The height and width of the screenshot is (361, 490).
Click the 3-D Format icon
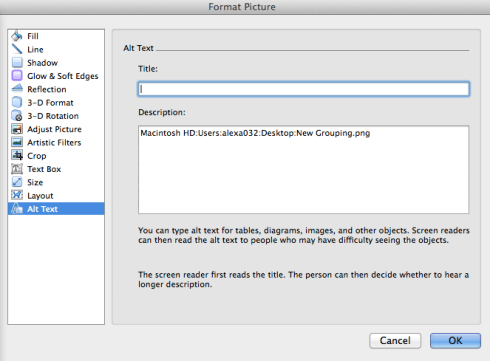pyautogui.click(x=17, y=102)
